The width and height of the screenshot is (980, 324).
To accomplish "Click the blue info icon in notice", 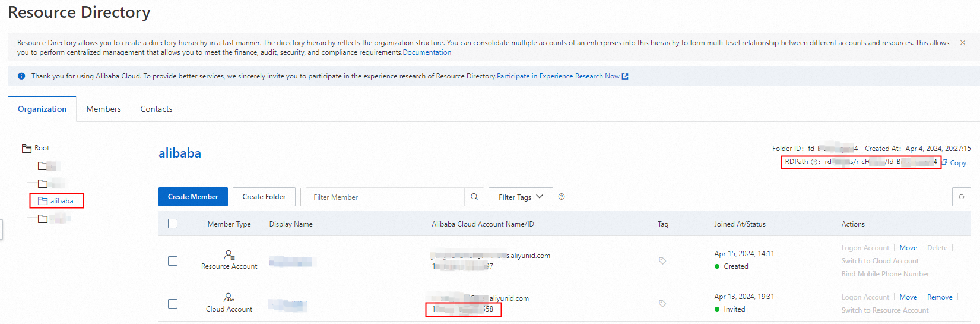I will point(21,76).
